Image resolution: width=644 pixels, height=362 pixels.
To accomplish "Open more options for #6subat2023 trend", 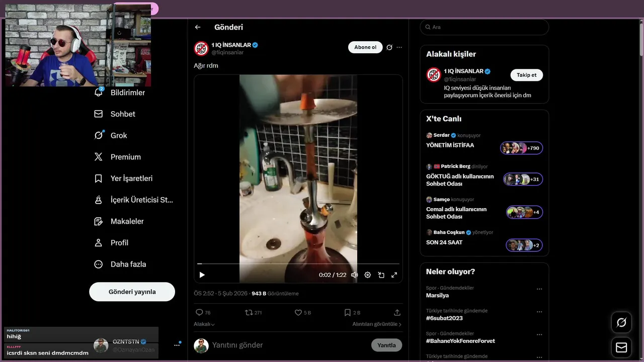I will tap(539, 312).
